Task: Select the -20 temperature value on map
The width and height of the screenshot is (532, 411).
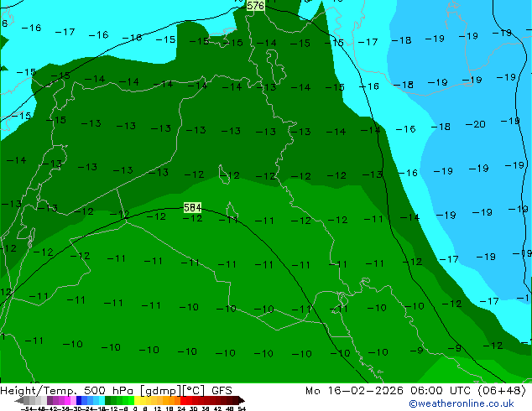Action: 476,124
